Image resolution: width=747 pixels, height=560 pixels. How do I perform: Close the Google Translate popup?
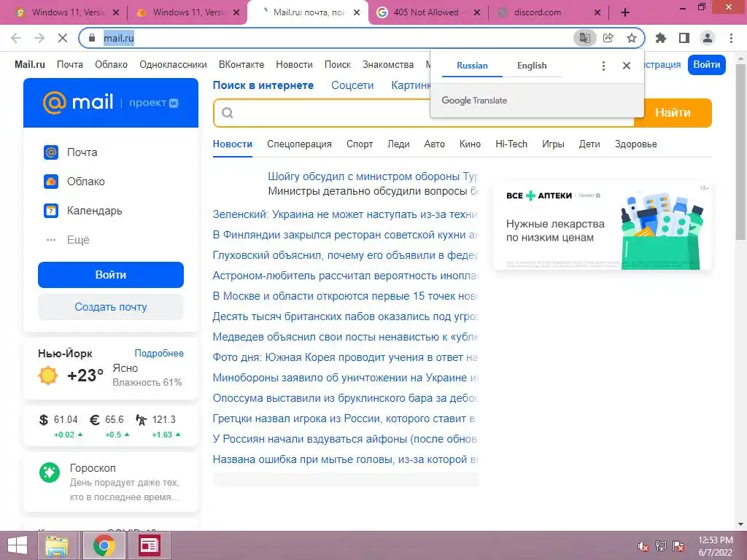click(x=627, y=66)
